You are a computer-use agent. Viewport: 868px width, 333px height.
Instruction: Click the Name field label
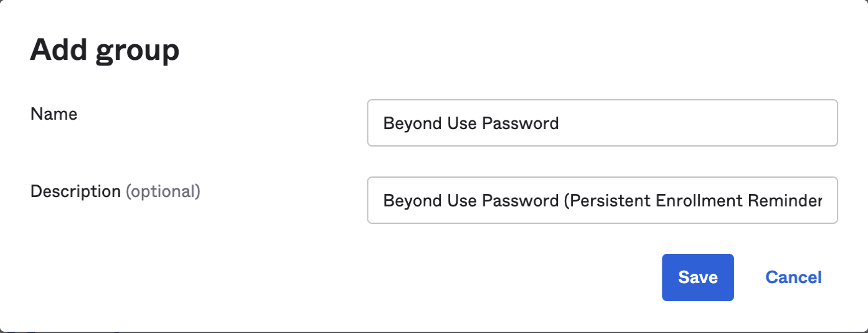tap(54, 113)
